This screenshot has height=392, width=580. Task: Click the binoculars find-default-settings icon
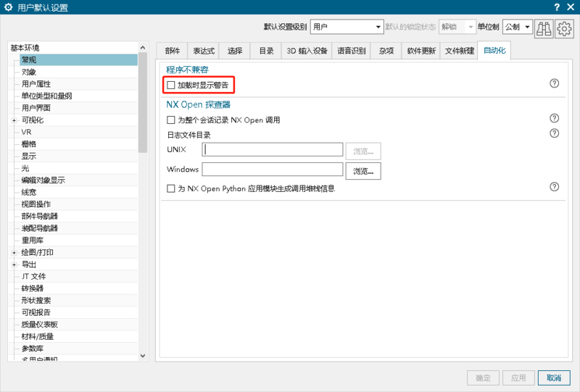(544, 28)
